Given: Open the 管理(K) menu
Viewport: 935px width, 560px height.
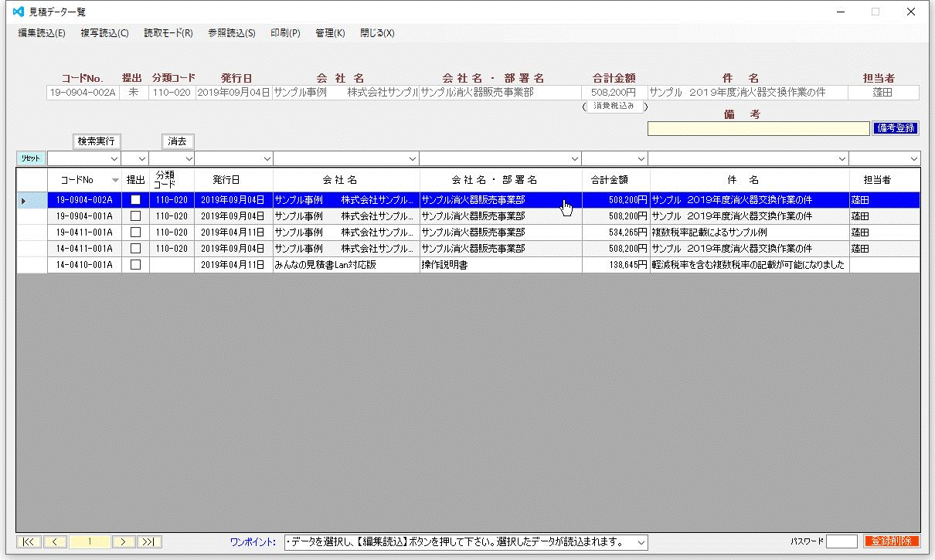Looking at the screenshot, I should click(330, 33).
